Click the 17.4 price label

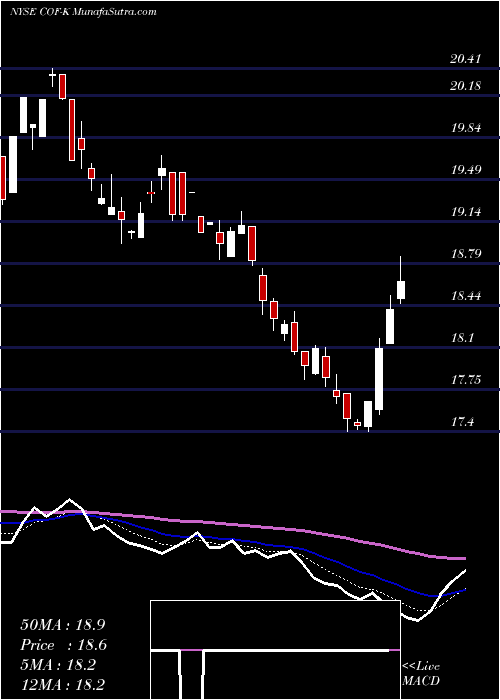click(462, 421)
